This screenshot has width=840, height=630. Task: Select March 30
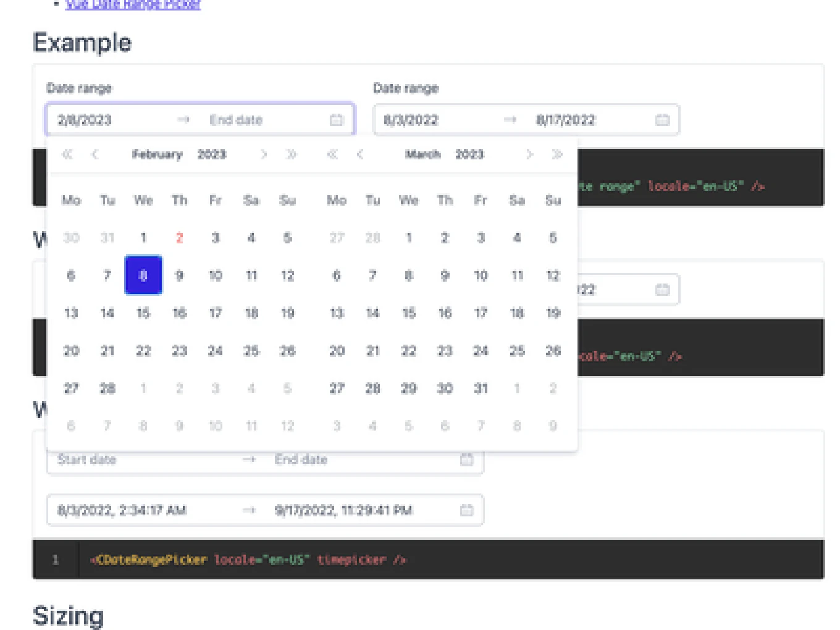point(445,388)
